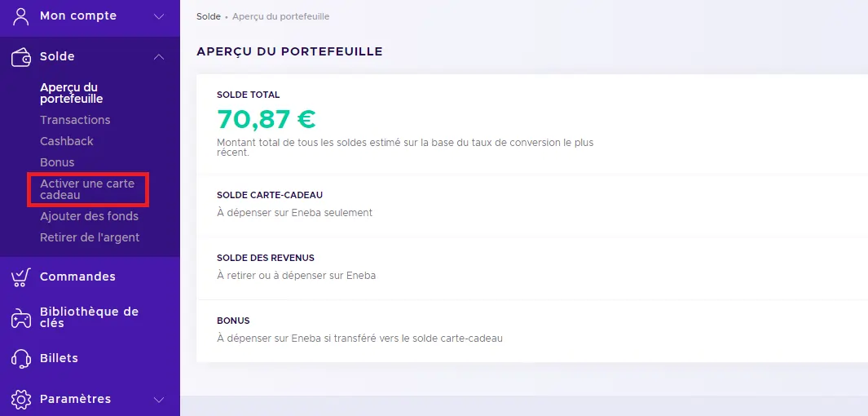The height and width of the screenshot is (416, 868).
Task: Select Retirer de l'argent option
Action: pos(90,237)
